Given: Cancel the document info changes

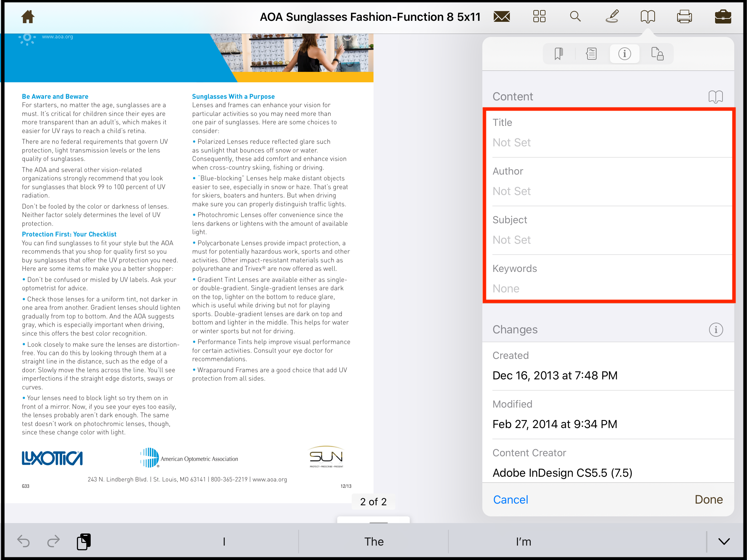Looking at the screenshot, I should tap(510, 500).
